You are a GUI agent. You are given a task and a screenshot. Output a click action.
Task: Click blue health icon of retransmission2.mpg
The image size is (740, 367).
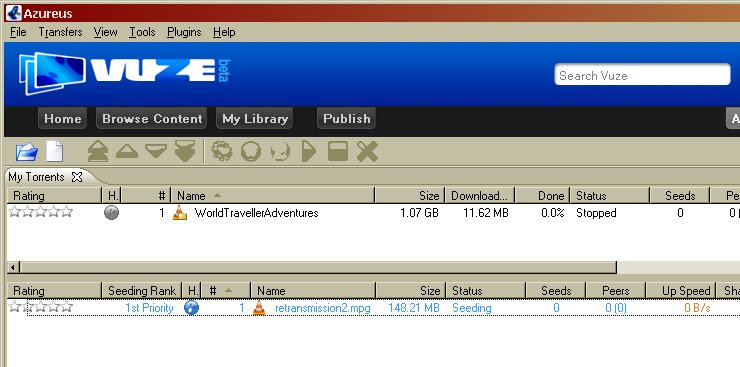pyautogui.click(x=191, y=308)
